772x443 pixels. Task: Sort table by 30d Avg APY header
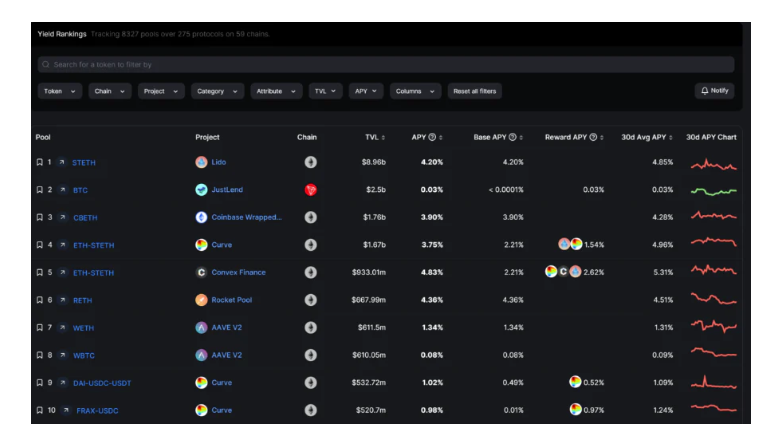[x=646, y=137]
